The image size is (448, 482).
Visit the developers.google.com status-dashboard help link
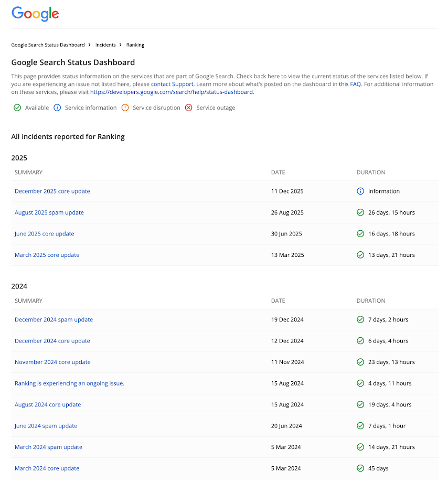[172, 92]
